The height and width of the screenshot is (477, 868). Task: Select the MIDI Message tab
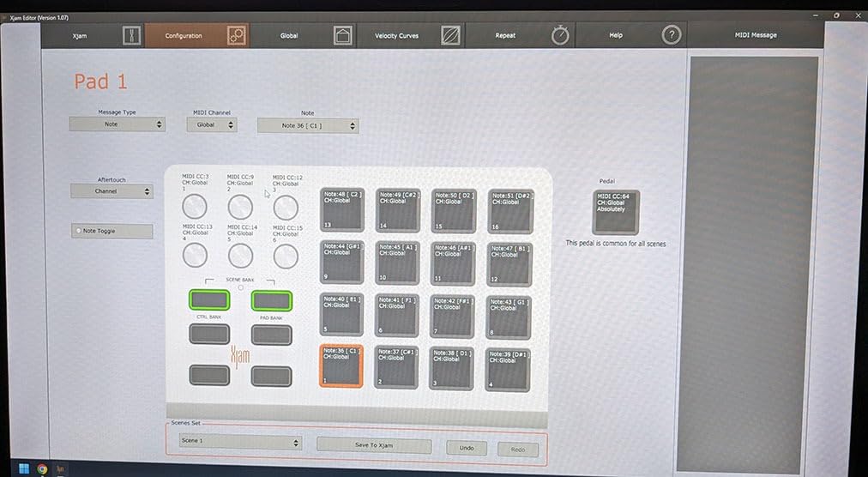click(x=755, y=35)
